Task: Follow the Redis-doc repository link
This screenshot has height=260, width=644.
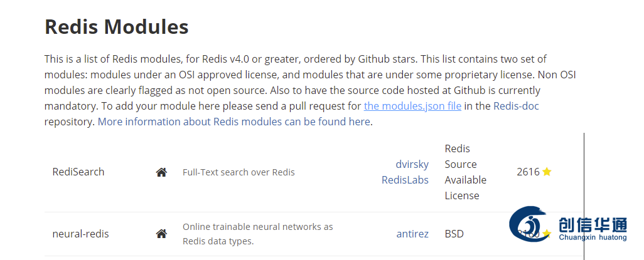Action: [x=516, y=106]
